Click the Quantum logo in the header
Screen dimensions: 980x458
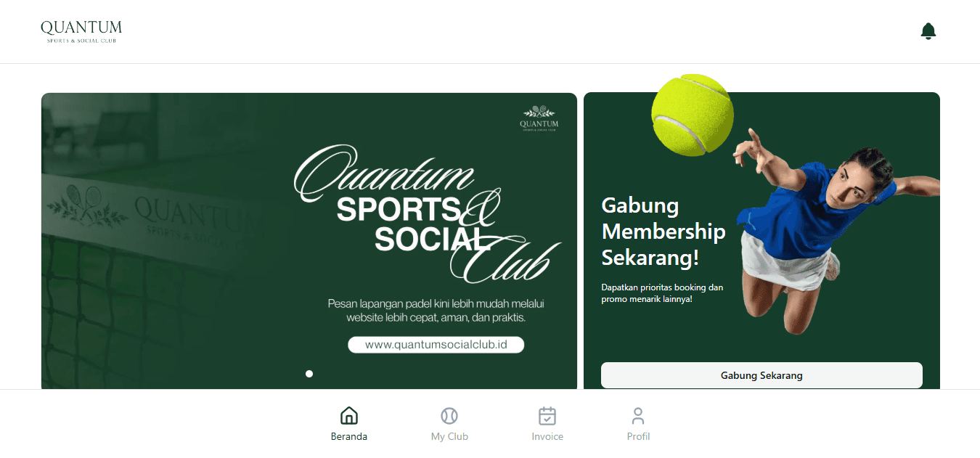81,31
